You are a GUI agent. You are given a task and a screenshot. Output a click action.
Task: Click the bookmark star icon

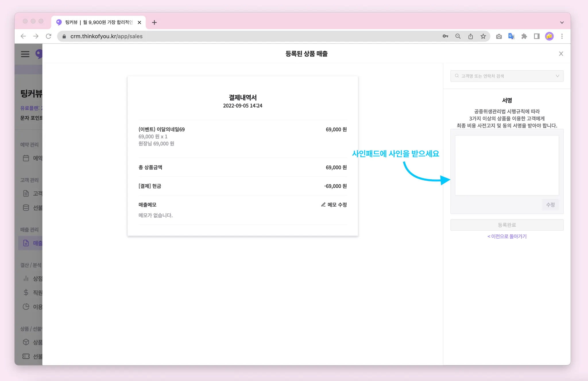(x=483, y=36)
